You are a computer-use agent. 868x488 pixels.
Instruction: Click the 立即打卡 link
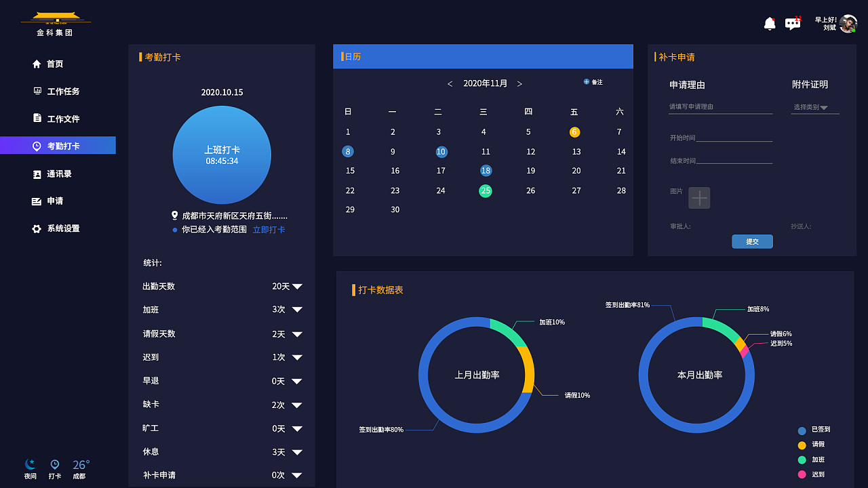coord(269,229)
